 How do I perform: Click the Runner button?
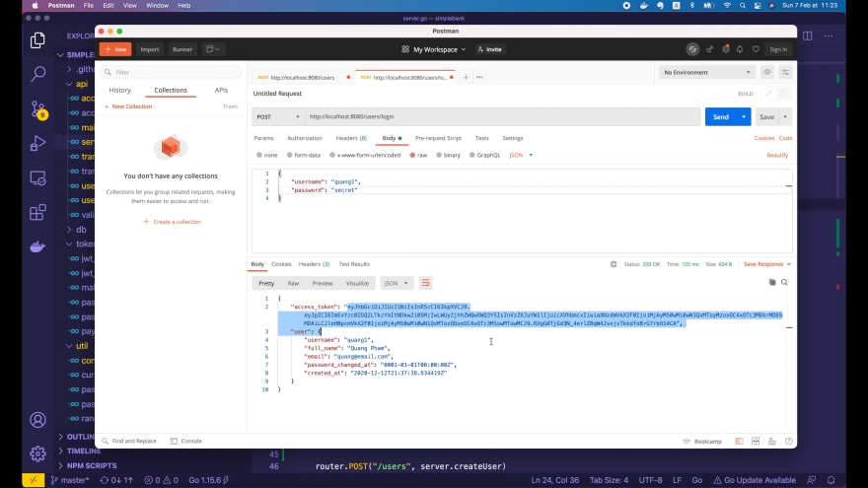point(182,49)
